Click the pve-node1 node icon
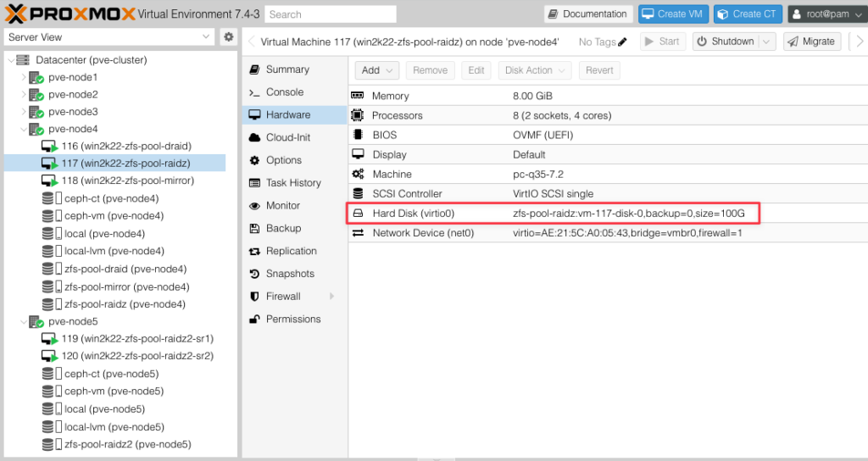This screenshot has width=868, height=461. [x=36, y=77]
